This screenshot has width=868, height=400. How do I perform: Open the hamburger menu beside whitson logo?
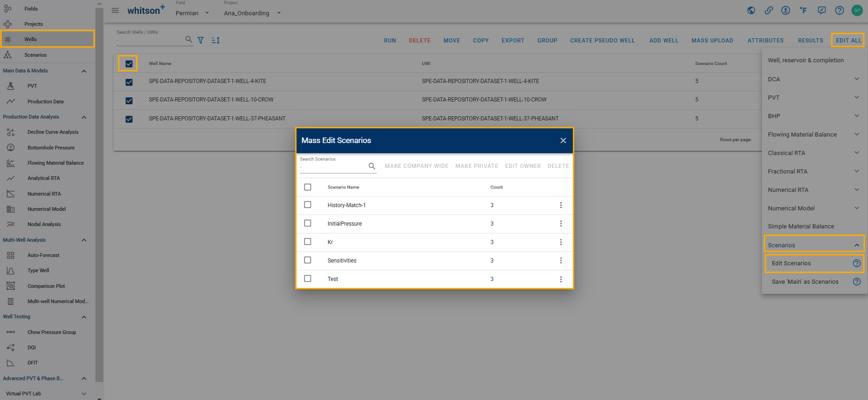click(x=115, y=11)
